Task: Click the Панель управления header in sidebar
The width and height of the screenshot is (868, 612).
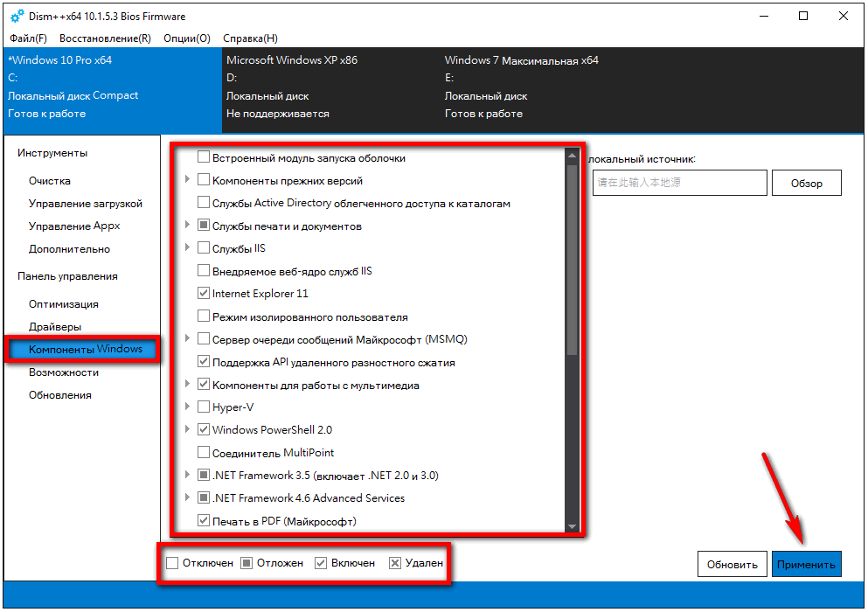Action: (67, 276)
